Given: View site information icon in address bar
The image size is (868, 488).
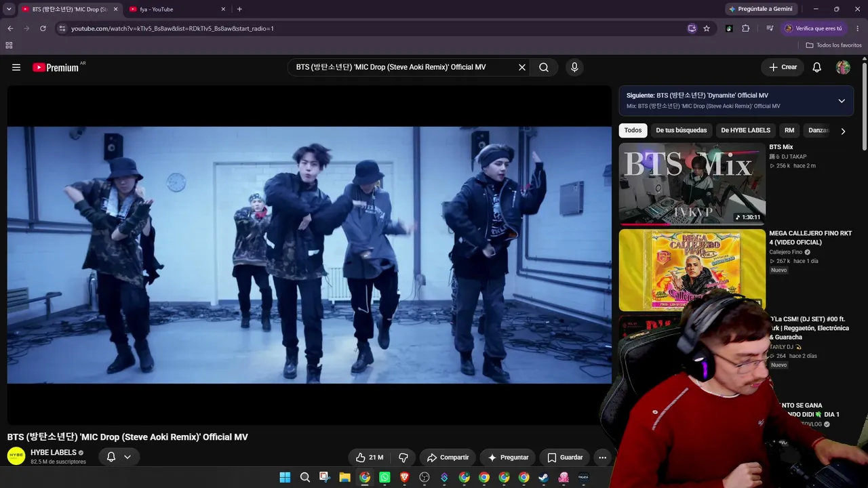Looking at the screenshot, I should coord(62,28).
